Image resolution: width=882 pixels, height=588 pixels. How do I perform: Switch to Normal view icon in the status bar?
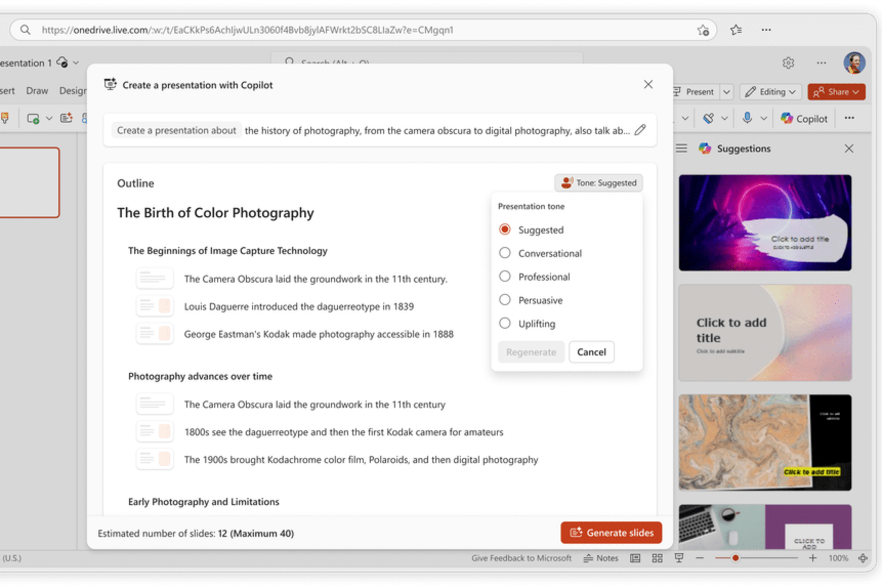[635, 558]
